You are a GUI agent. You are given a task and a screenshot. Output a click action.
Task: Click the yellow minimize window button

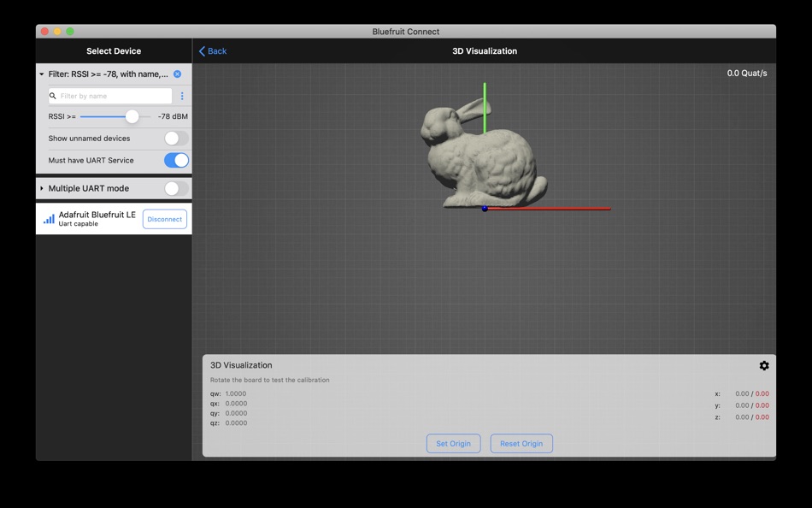click(x=57, y=32)
